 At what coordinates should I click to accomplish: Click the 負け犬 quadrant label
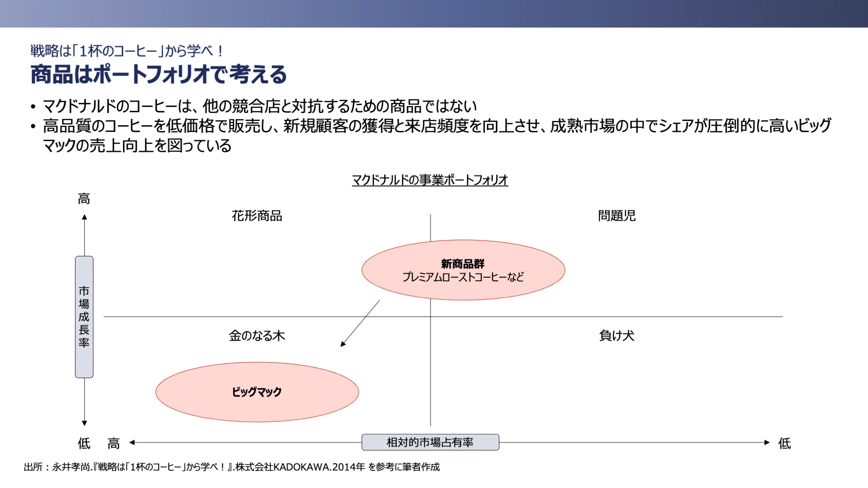pos(617,336)
